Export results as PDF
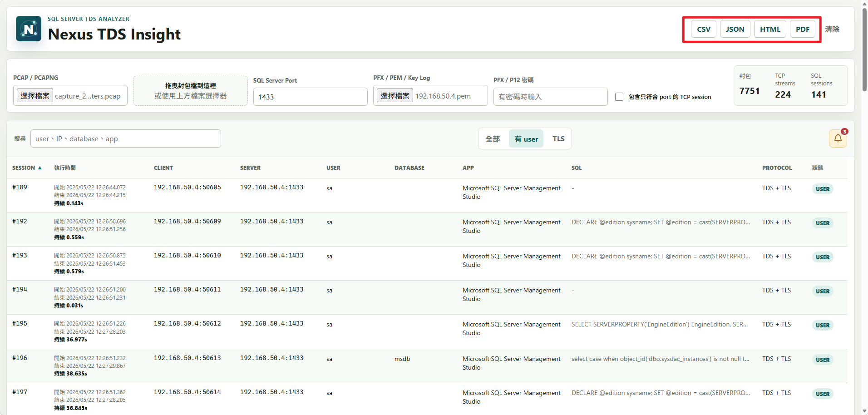Image resolution: width=868 pixels, height=415 pixels. pos(803,29)
